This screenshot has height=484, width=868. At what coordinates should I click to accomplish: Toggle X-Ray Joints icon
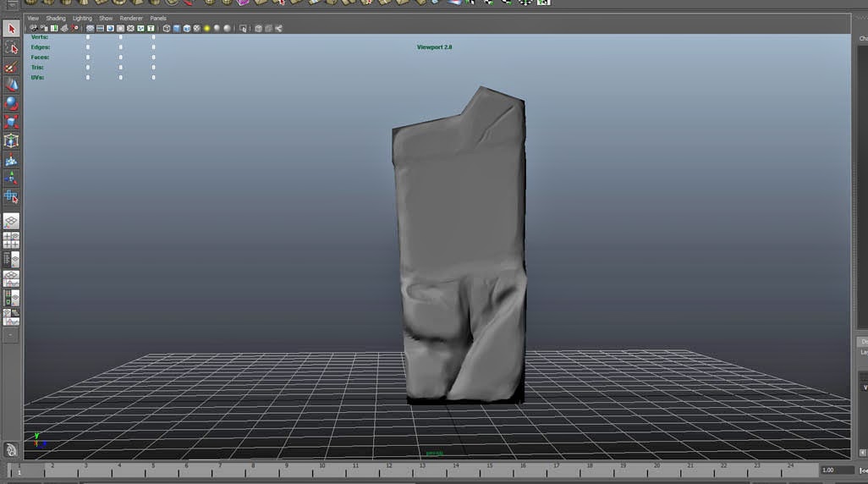[x=278, y=28]
